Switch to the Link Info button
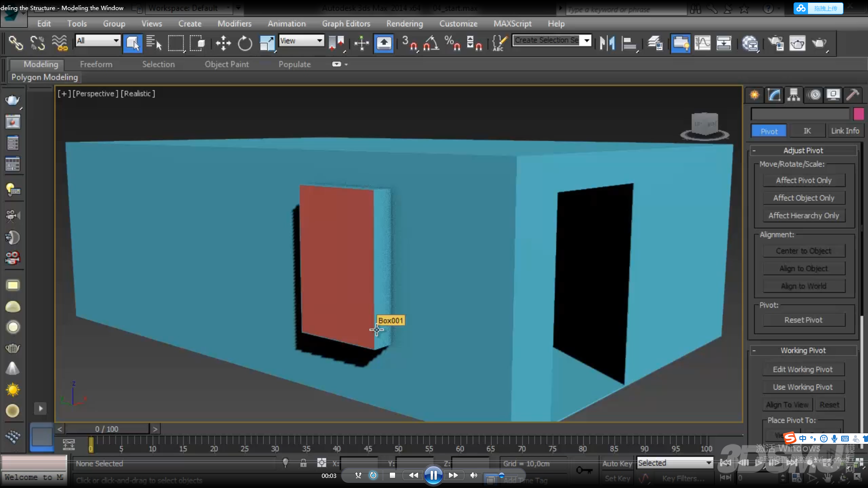Screen dimensions: 868x488 pos(845,131)
